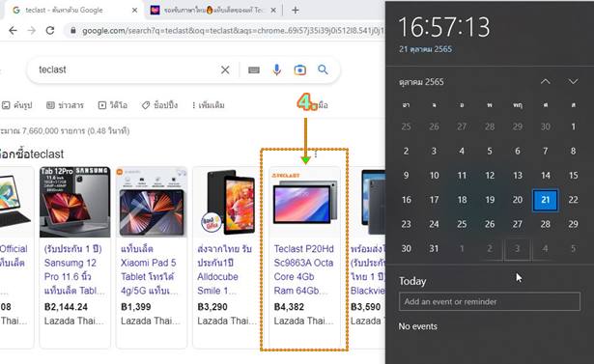Expand the month header ตุลาคม 2565
Screen dimensions: 594x364
pos(421,82)
